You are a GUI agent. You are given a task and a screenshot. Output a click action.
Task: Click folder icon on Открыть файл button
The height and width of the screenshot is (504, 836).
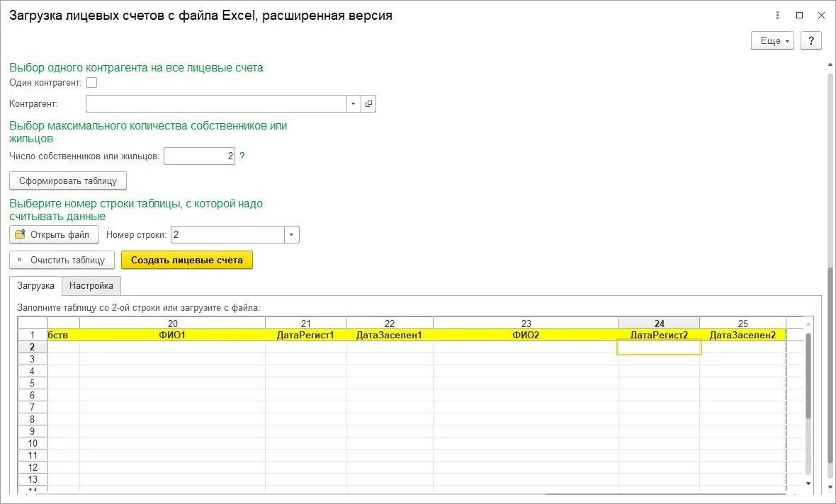click(21, 234)
